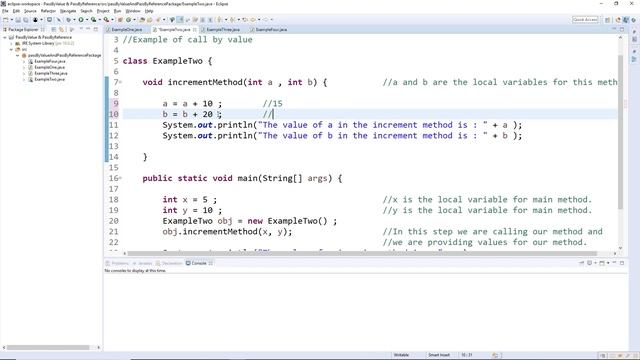Maximize the Console view
The height and width of the screenshot is (360, 640).
coord(622,263)
